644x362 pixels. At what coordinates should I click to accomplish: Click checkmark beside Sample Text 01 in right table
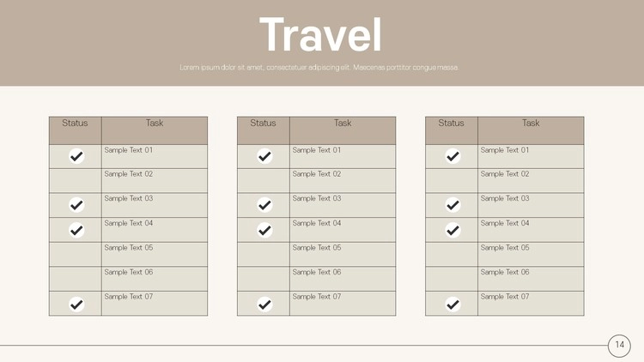[x=453, y=156]
